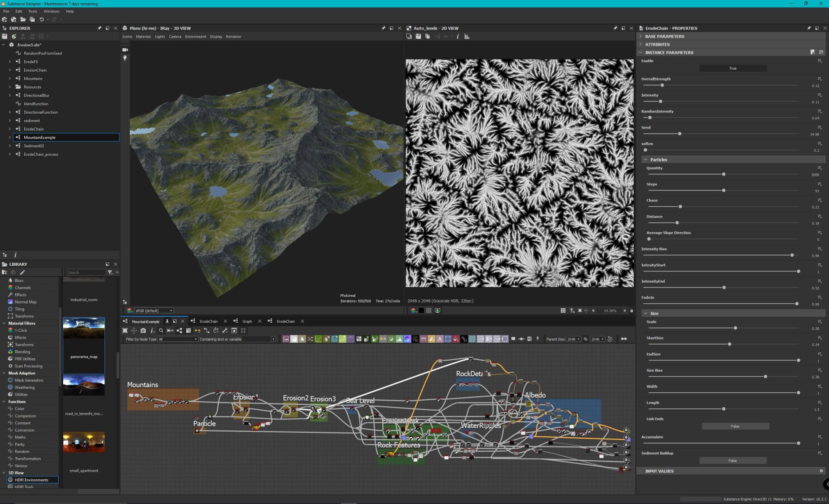829x504 pixels.
Task: Click the save icon in Explorer toolbar
Action: [4, 36]
